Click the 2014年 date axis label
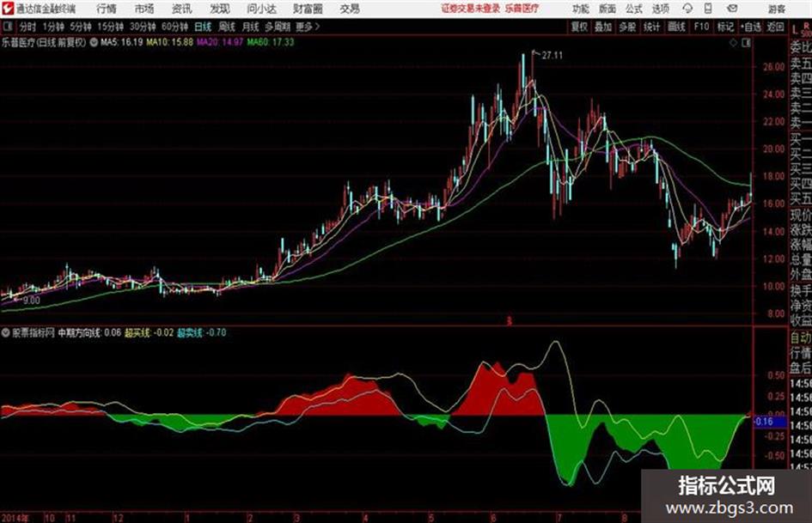Viewport: 812px width, 523px height. (15, 518)
